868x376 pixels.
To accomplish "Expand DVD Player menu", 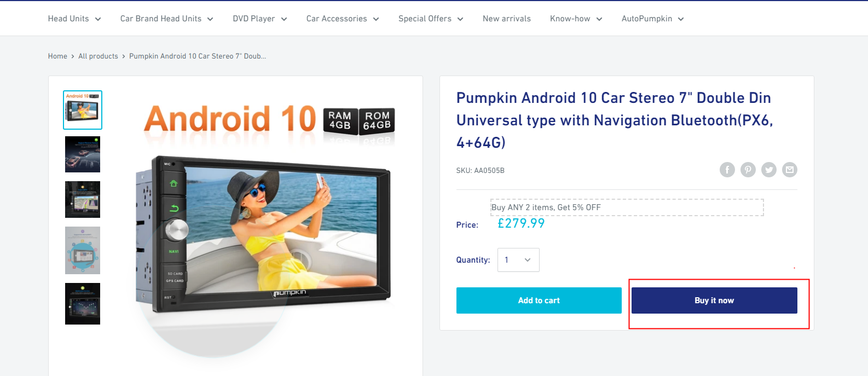I will 260,19.
